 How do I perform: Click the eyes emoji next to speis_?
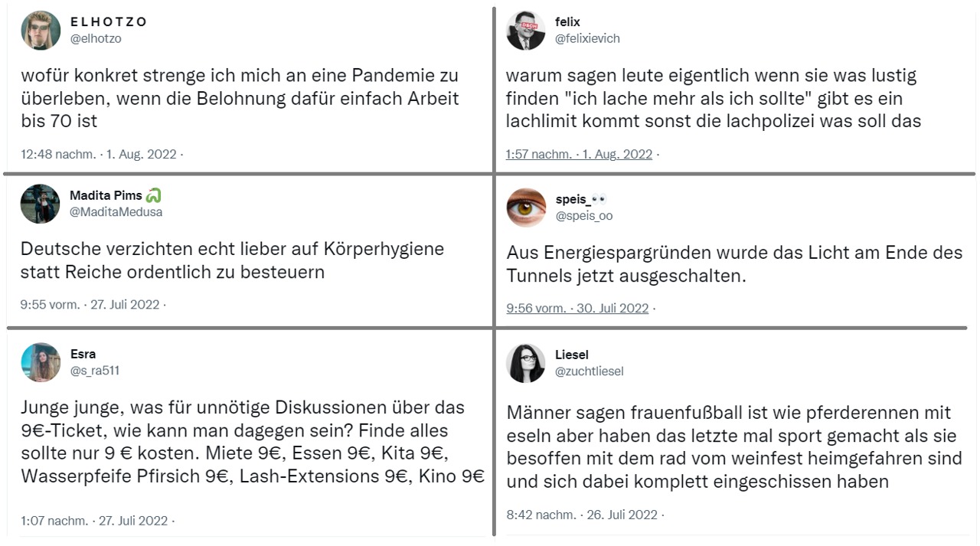tap(599, 199)
